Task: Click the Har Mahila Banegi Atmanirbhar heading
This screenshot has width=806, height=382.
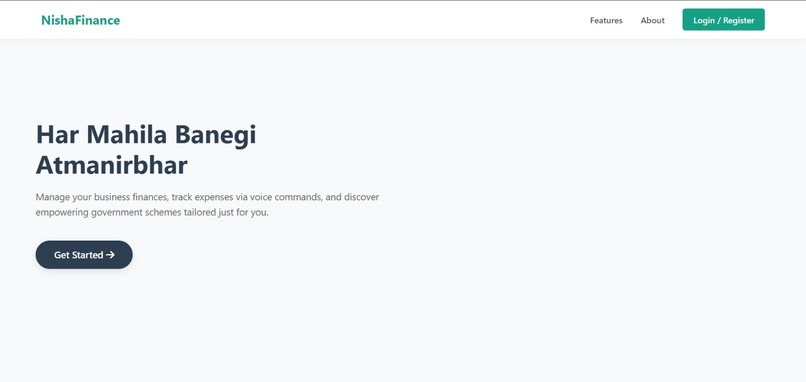Action: pos(146,150)
